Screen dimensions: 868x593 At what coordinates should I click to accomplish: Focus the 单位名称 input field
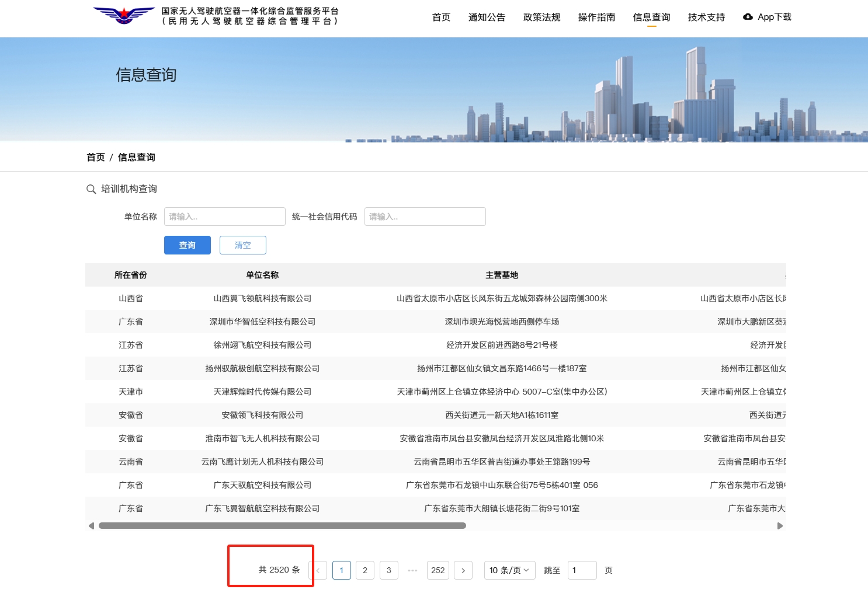pos(224,217)
